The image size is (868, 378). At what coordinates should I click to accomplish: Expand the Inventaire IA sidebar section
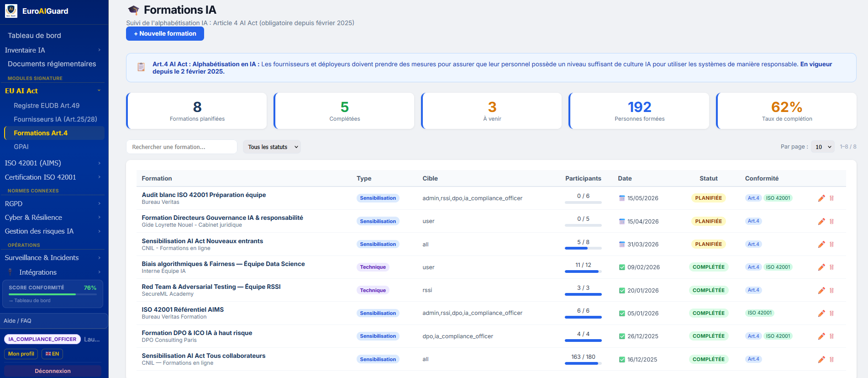tap(53, 50)
